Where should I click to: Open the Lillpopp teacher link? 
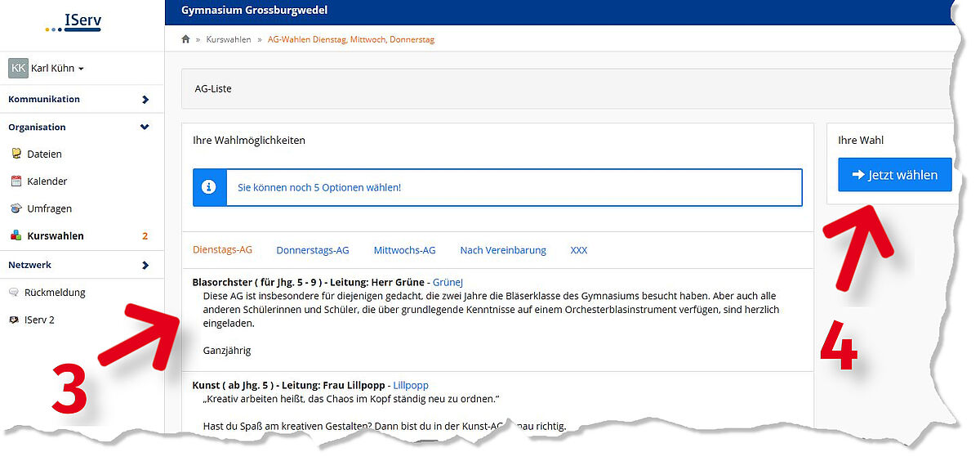point(410,386)
